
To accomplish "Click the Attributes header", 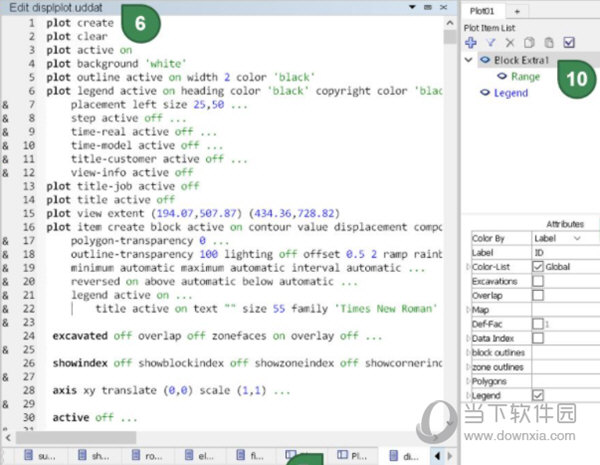I will pyautogui.click(x=565, y=224).
